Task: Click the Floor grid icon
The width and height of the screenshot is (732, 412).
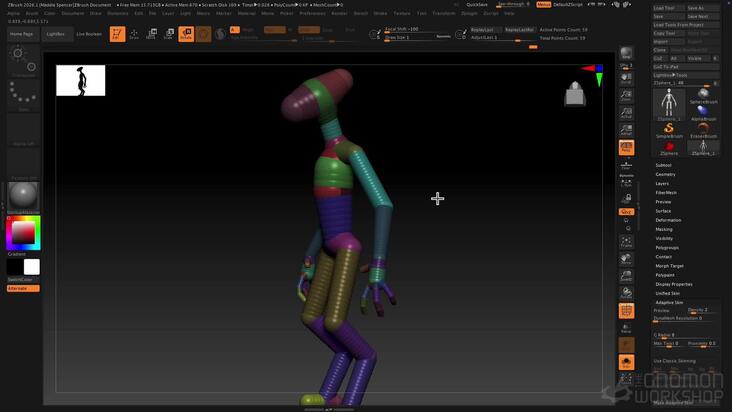Action: coord(626,165)
